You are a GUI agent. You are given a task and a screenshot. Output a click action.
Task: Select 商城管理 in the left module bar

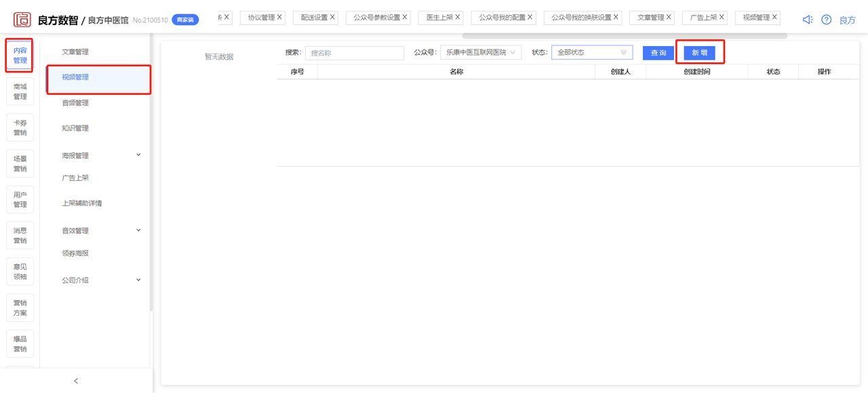20,91
